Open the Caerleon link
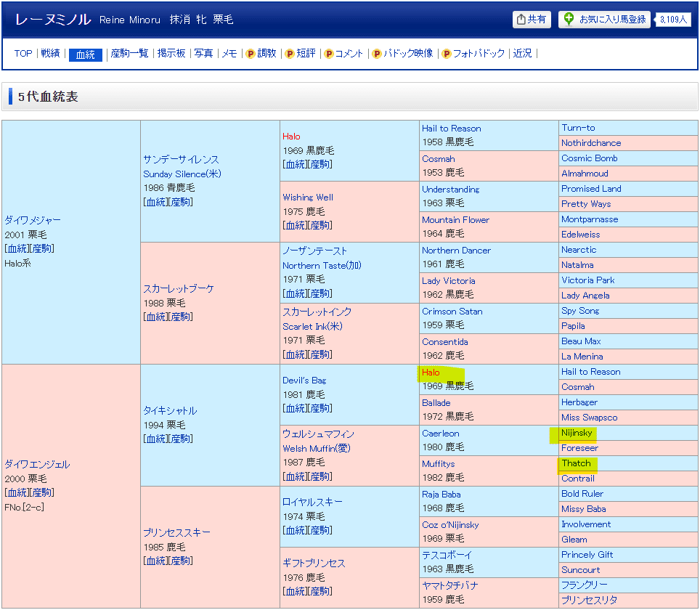The width and height of the screenshot is (700, 610). click(440, 433)
